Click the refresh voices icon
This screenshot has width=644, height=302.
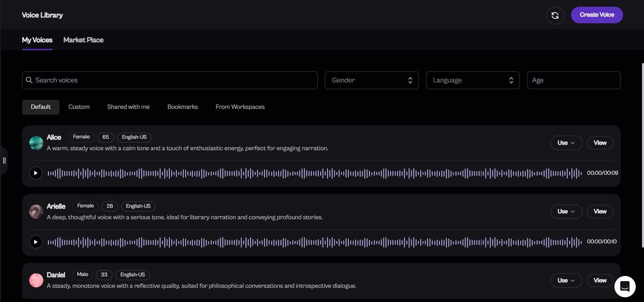click(555, 15)
